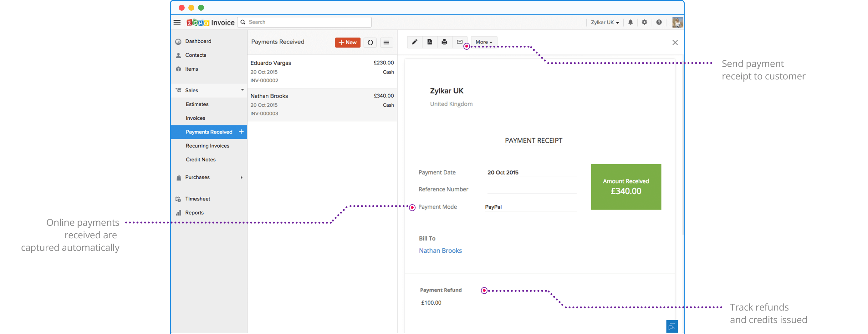Toggle the hamburger sidebar menu
Viewport: 868px width, 334px height.
177,23
